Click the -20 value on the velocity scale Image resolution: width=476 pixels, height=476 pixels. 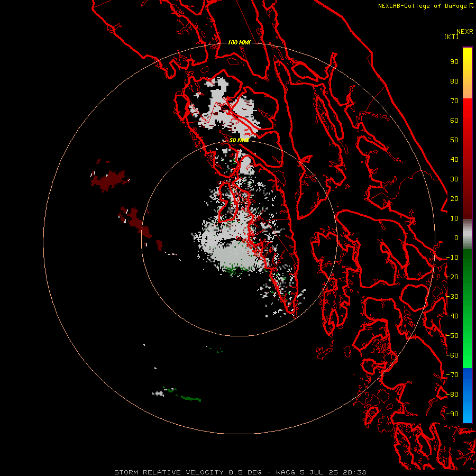[x=452, y=277]
